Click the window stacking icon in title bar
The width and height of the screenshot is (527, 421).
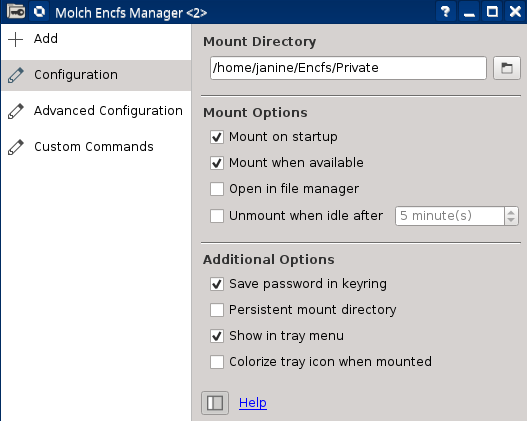[x=39, y=12]
